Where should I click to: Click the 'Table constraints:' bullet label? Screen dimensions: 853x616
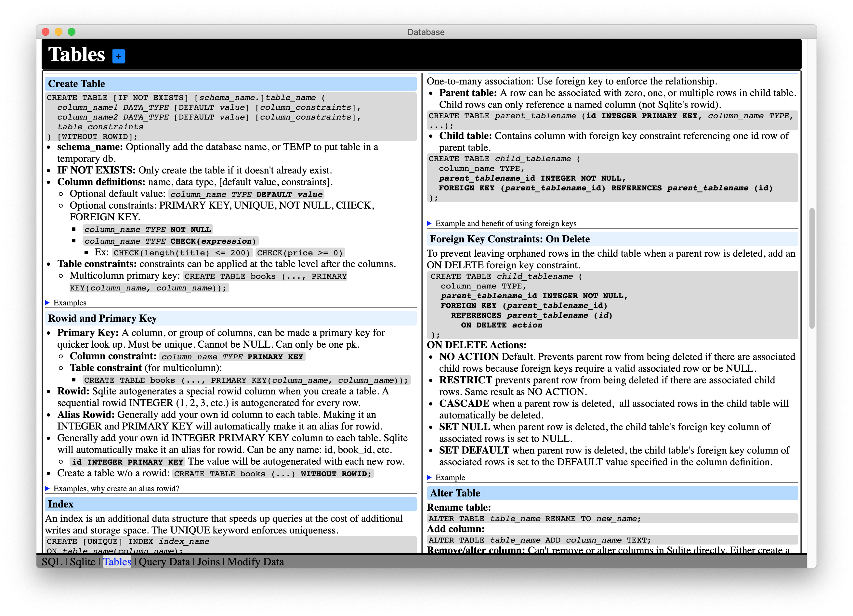coord(97,264)
